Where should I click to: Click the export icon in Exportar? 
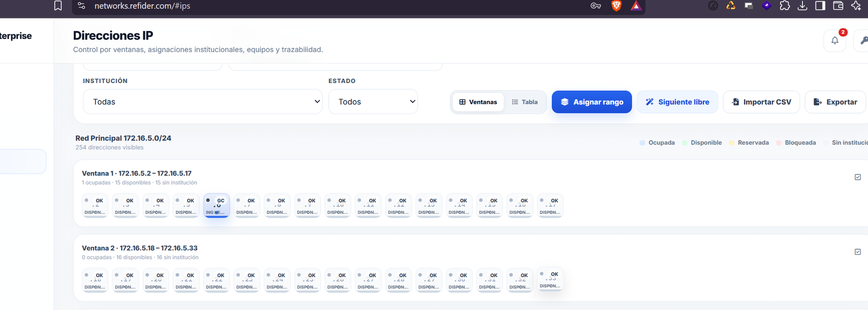(818, 102)
